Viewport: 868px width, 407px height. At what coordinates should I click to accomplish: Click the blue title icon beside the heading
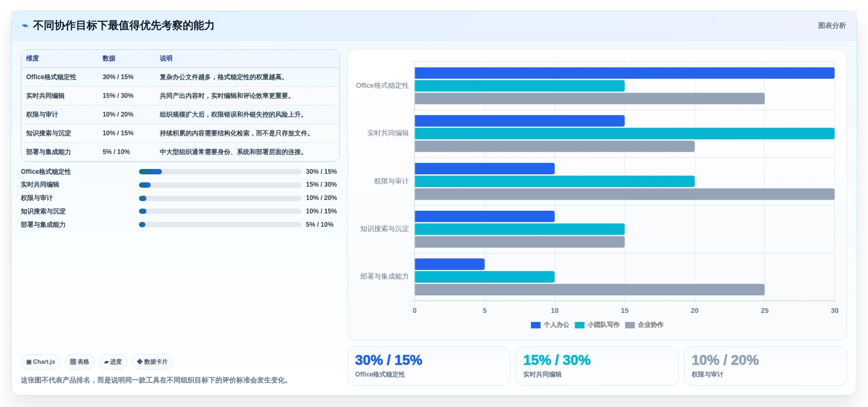25,26
